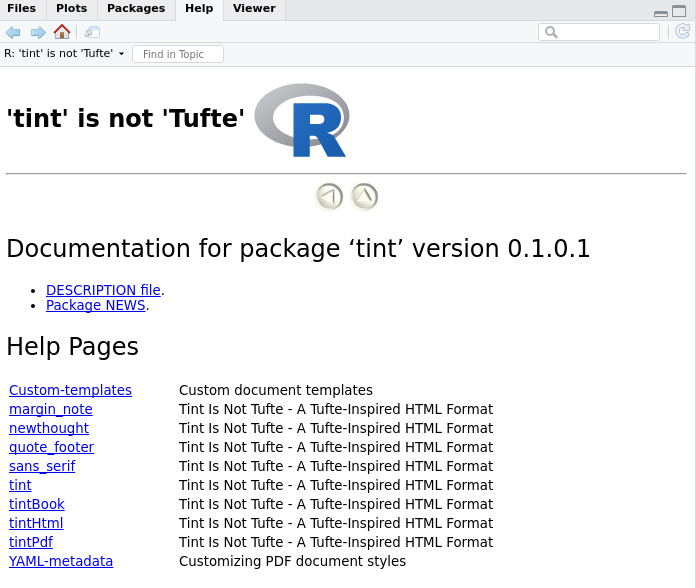Open the tint help page link

[20, 485]
